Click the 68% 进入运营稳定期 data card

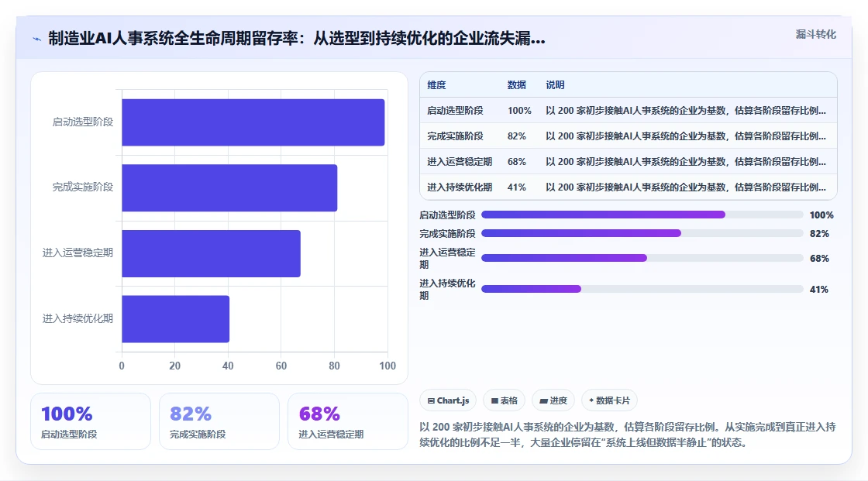(348, 421)
